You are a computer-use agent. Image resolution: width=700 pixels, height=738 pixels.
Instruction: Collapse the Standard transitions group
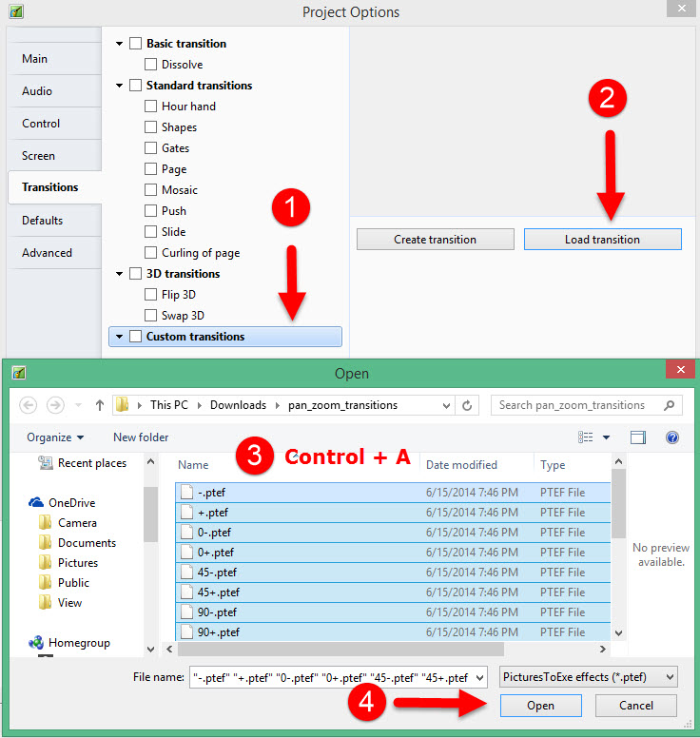point(119,86)
